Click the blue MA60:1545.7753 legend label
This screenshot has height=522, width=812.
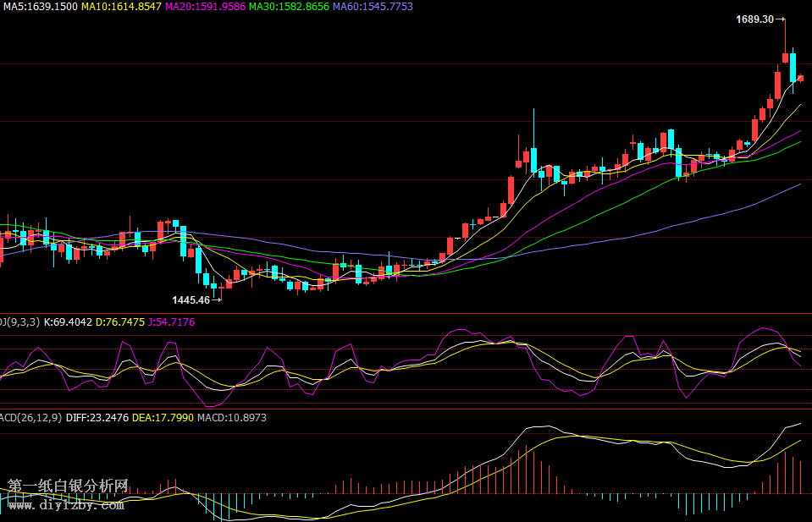pos(373,7)
